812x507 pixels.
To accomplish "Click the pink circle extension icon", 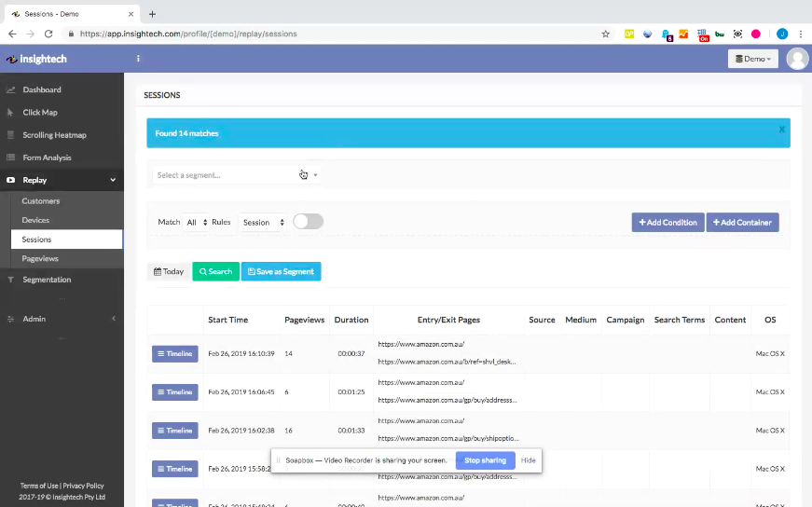I will point(756,34).
